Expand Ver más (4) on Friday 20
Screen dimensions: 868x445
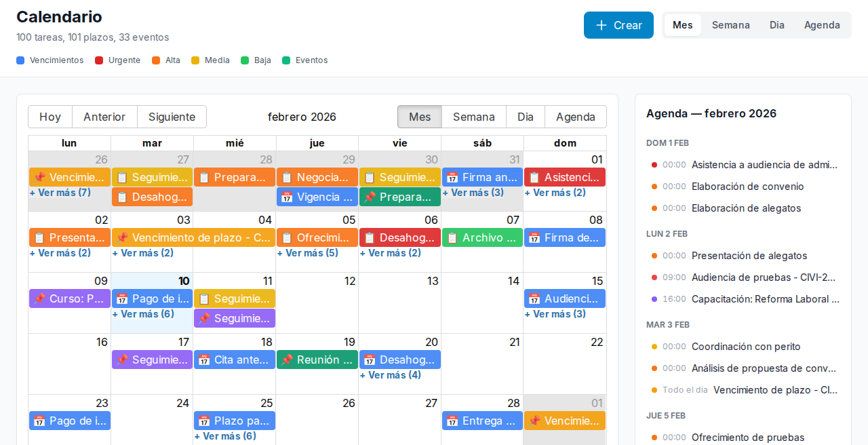pos(391,375)
